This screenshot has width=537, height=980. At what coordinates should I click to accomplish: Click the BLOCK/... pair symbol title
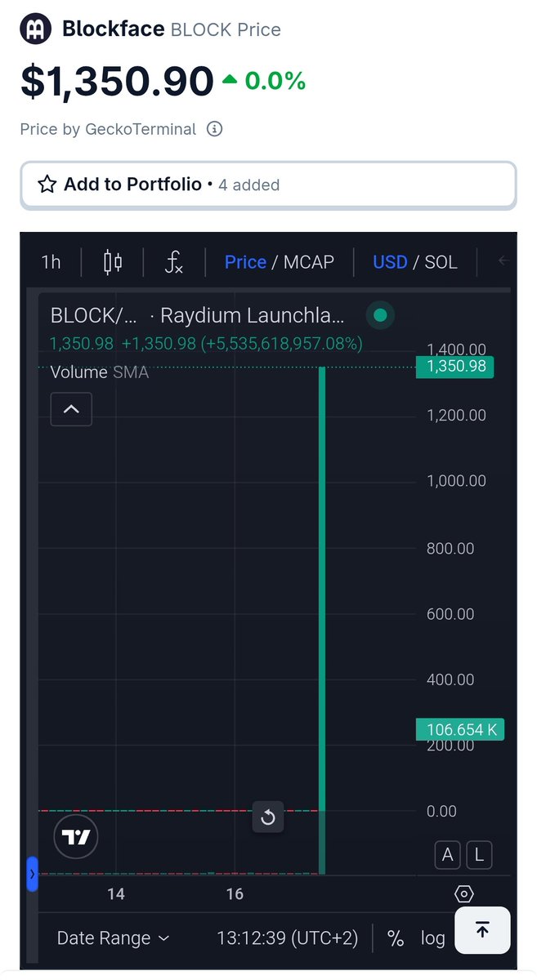pyautogui.click(x=94, y=315)
